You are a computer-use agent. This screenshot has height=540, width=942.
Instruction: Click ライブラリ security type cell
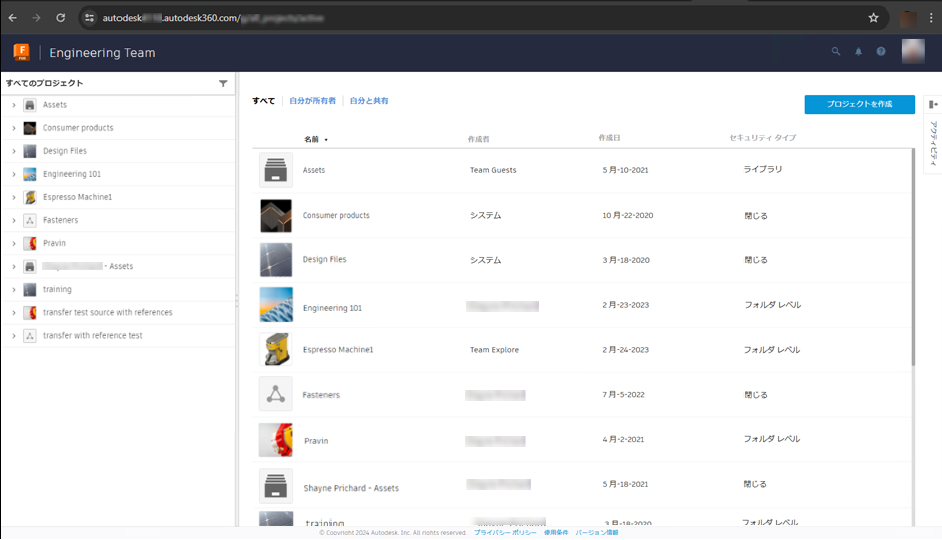(x=763, y=169)
